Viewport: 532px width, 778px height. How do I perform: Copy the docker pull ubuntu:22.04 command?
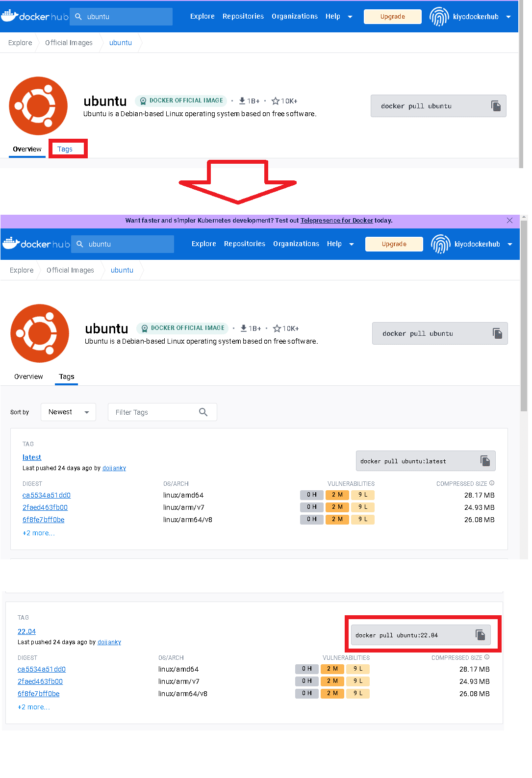click(480, 635)
